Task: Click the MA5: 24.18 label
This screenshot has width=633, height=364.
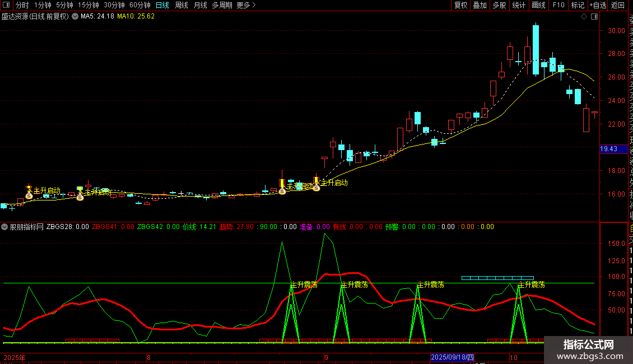Action: pos(97,17)
